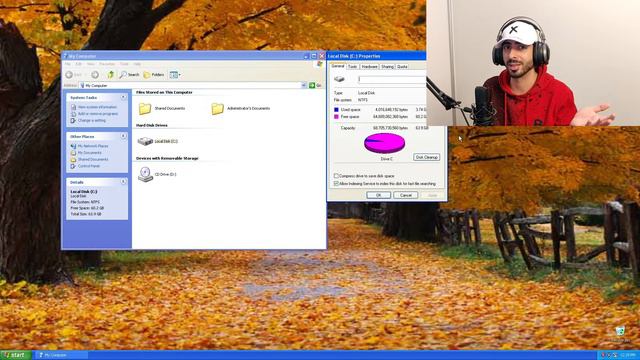
Task: Switch to the Hardware tab
Action: pyautogui.click(x=369, y=67)
